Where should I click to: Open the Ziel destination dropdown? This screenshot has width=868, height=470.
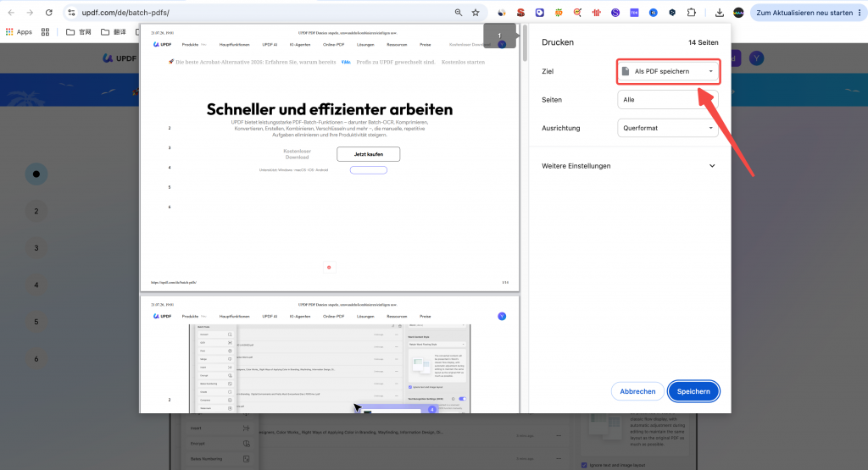pyautogui.click(x=668, y=71)
